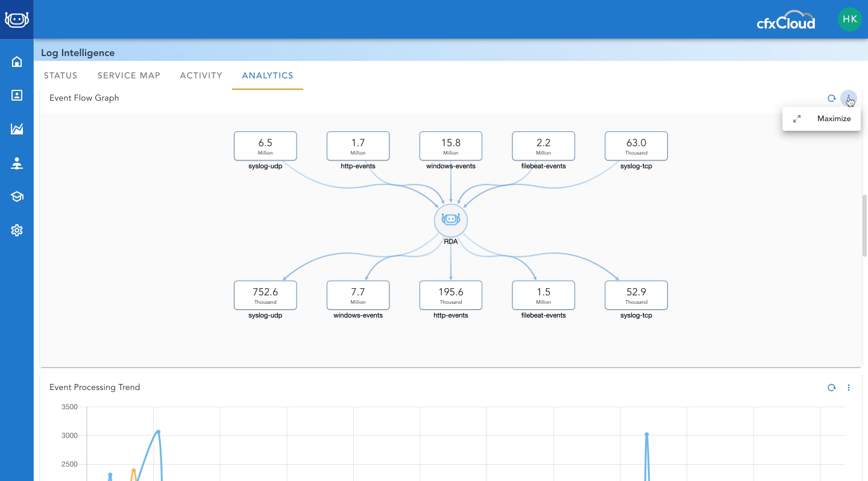Click the Log Intelligence page title
868x481 pixels.
(x=78, y=53)
